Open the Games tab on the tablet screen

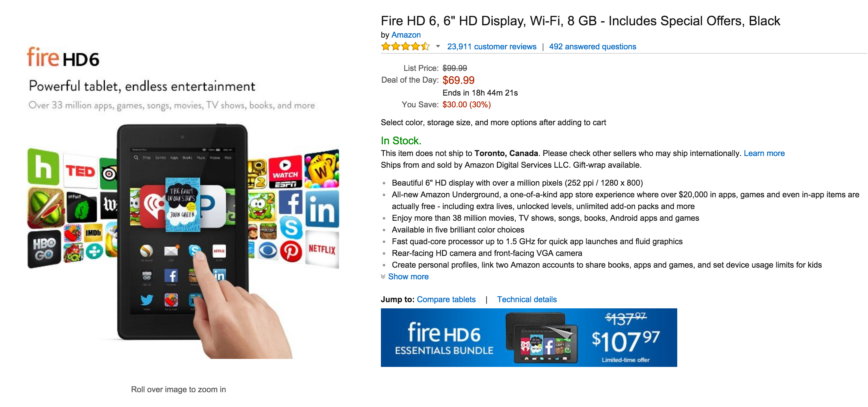click(x=161, y=158)
